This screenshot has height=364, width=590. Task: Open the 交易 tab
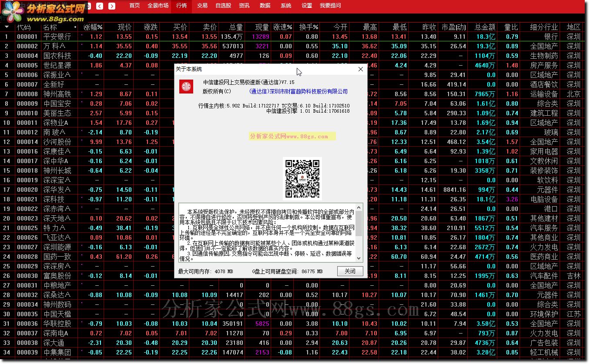tap(202, 6)
